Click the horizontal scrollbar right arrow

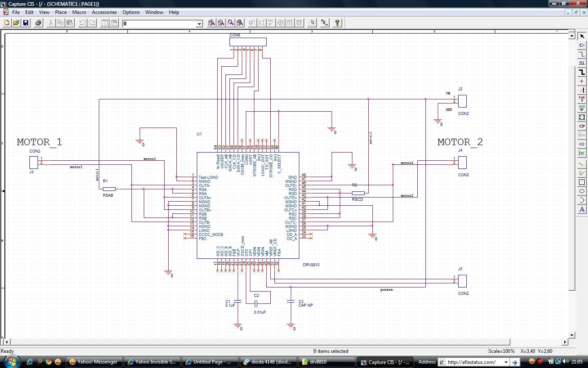click(x=565, y=342)
